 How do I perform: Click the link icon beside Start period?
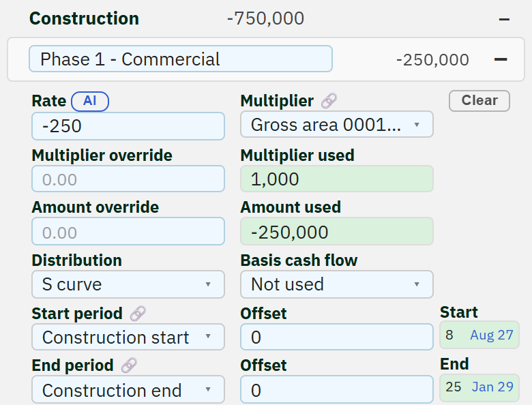click(x=138, y=314)
